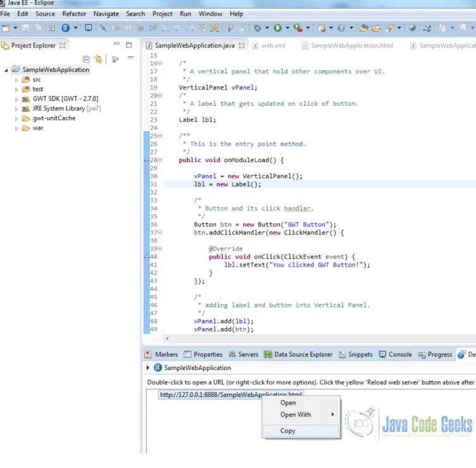Click the green Run toolbar button
The height and width of the screenshot is (468, 476).
point(278,28)
